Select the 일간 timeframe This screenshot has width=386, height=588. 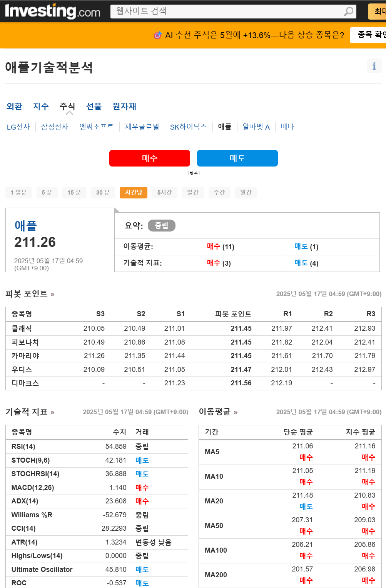tap(193, 192)
